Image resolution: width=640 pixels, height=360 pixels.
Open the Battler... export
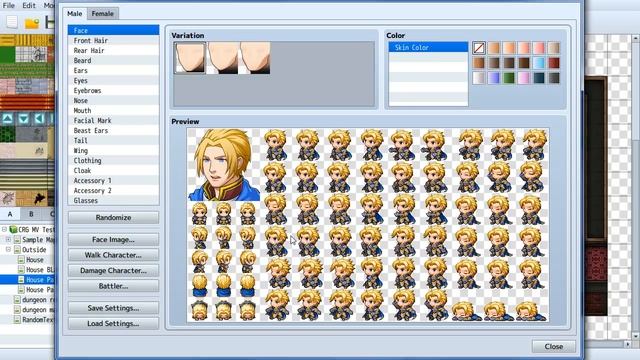[113, 286]
